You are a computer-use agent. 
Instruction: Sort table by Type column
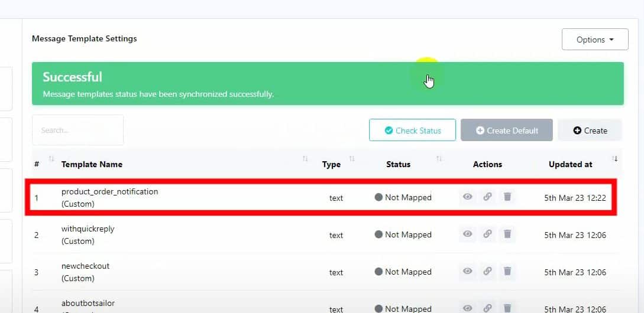click(x=331, y=164)
